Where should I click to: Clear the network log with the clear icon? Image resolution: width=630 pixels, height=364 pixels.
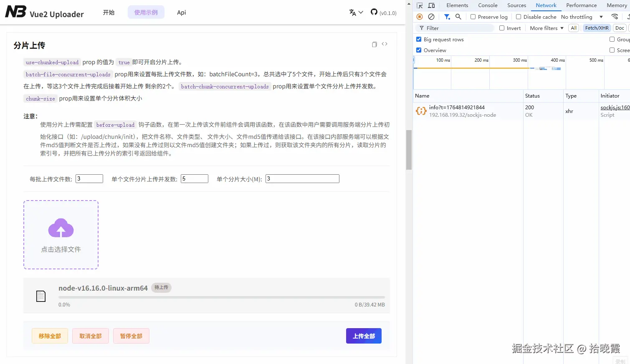coord(431,17)
